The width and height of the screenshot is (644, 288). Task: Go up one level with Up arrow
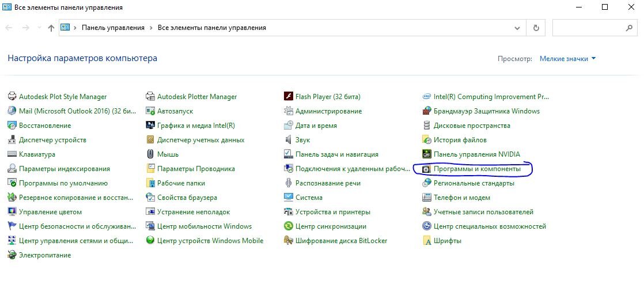pyautogui.click(x=51, y=28)
